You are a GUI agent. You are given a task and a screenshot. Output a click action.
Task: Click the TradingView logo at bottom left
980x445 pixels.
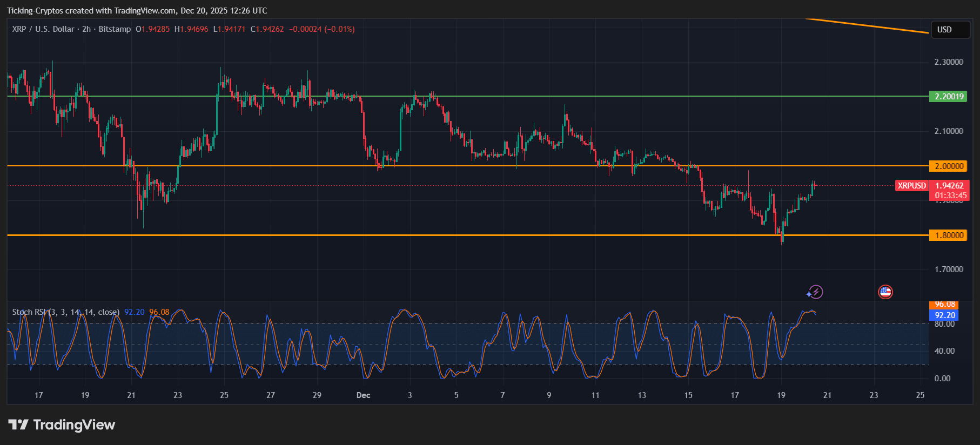[x=62, y=425]
